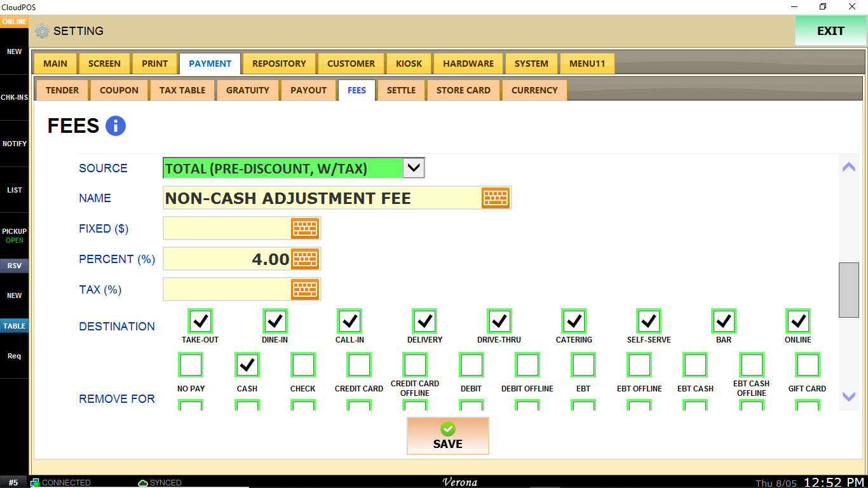Viewport: 868px width, 488px height.
Task: Click the Setting gear icon
Action: [x=42, y=30]
